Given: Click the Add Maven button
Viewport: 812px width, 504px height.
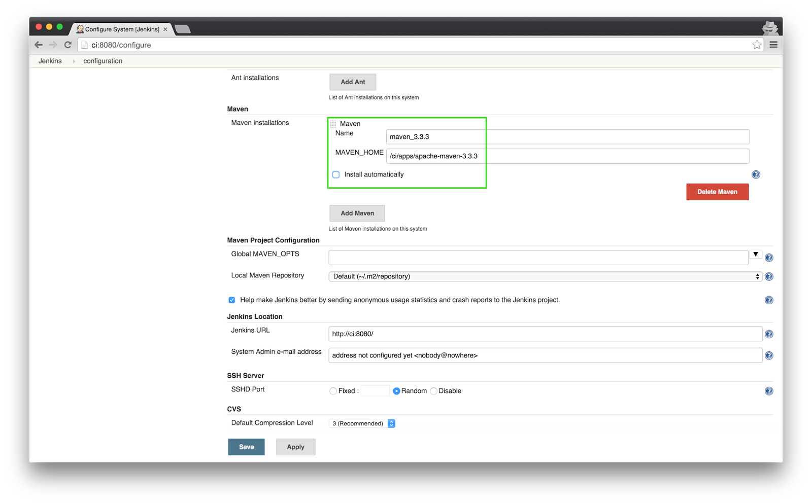Looking at the screenshot, I should coord(357,213).
